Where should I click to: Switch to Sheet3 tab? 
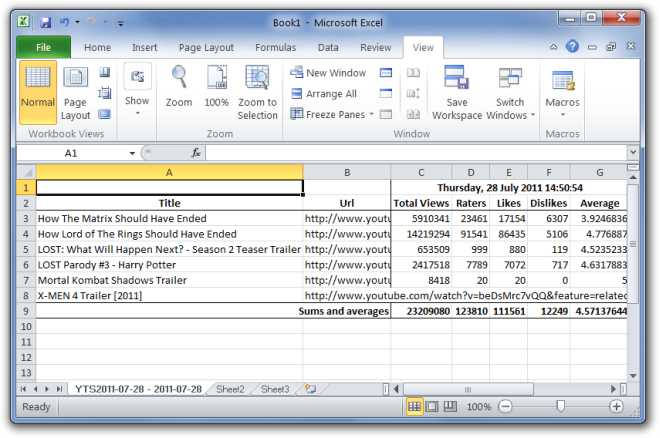(275, 389)
